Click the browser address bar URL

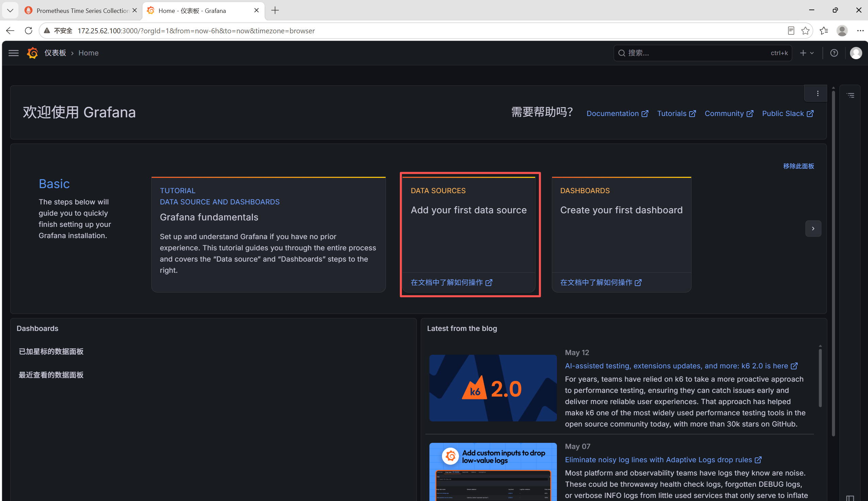pyautogui.click(x=196, y=31)
